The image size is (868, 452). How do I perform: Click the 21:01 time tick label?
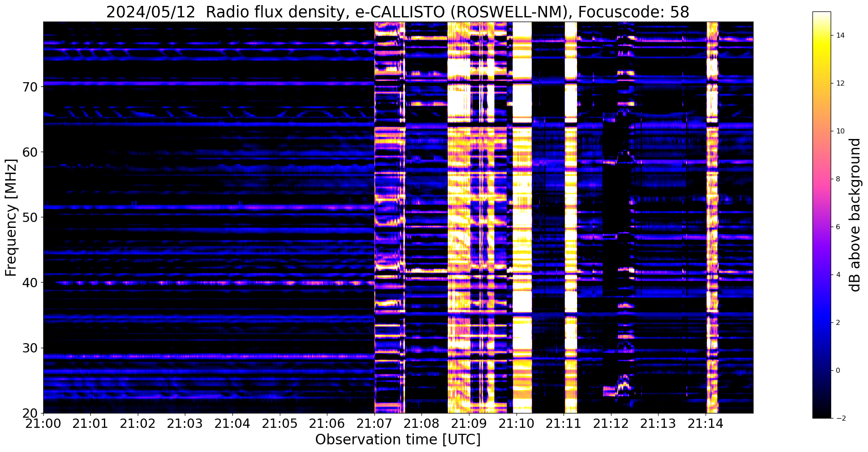tap(90, 423)
